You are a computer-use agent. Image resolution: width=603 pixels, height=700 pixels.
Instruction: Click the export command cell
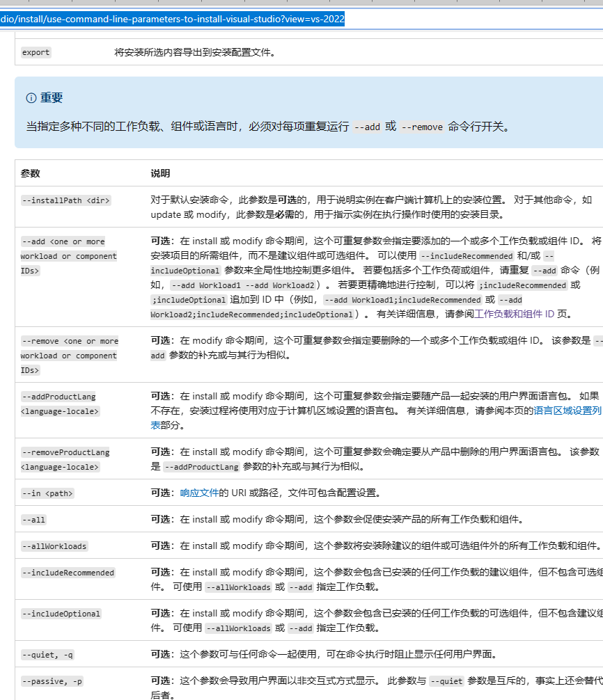point(36,52)
